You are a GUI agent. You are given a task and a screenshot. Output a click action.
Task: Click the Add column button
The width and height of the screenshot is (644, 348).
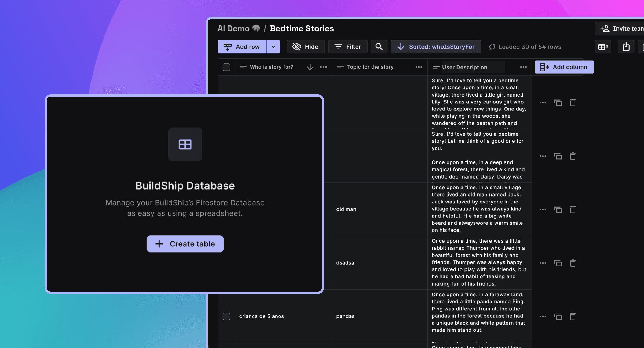click(564, 67)
